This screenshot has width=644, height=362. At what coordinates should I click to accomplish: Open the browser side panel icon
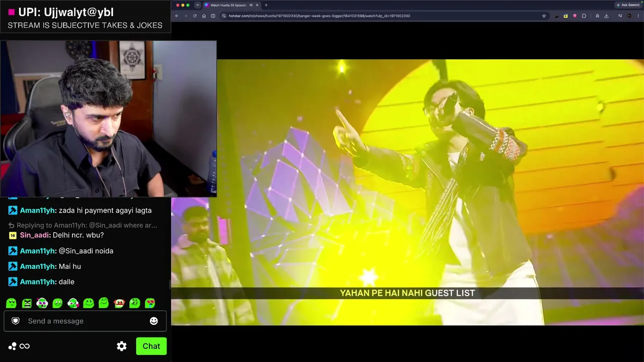click(x=213, y=16)
